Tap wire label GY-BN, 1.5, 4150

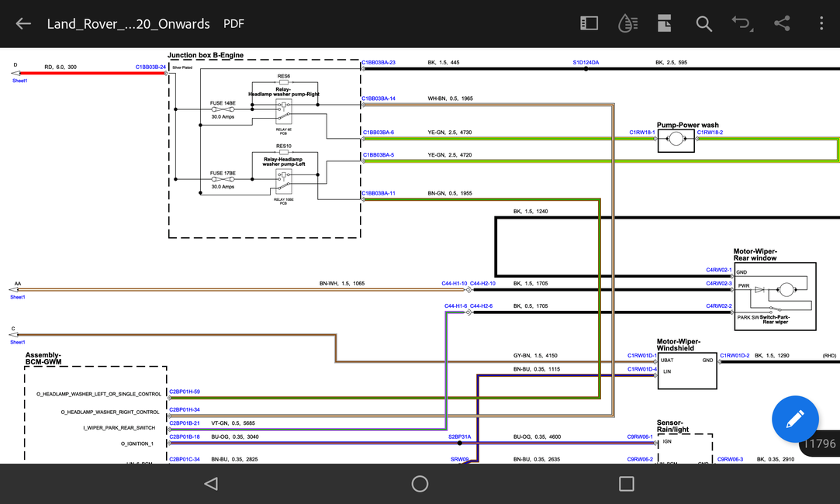coord(535,356)
